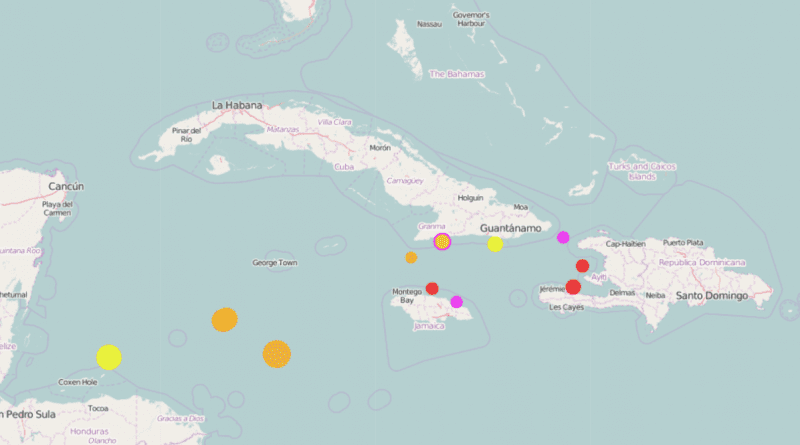Select the Cancún label on the map
This screenshot has height=445, width=800.
66,186
